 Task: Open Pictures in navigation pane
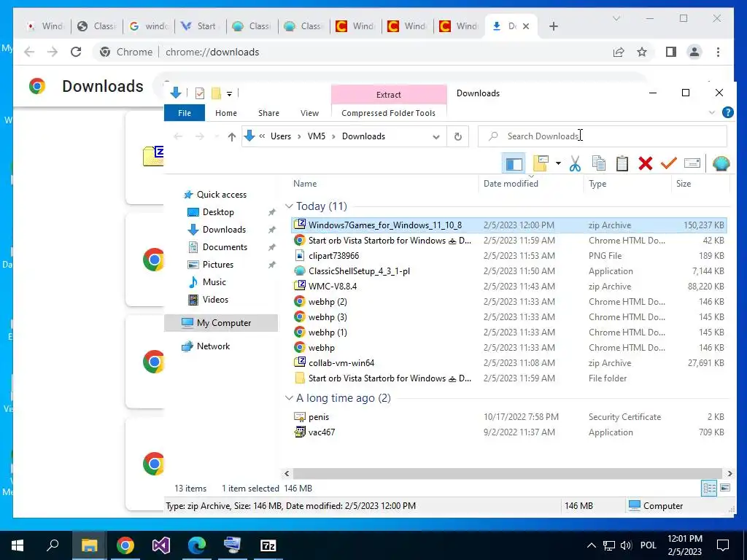click(217, 264)
